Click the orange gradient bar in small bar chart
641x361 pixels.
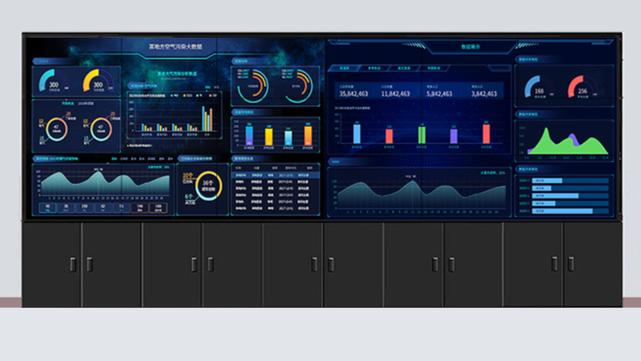pyautogui.click(x=307, y=135)
